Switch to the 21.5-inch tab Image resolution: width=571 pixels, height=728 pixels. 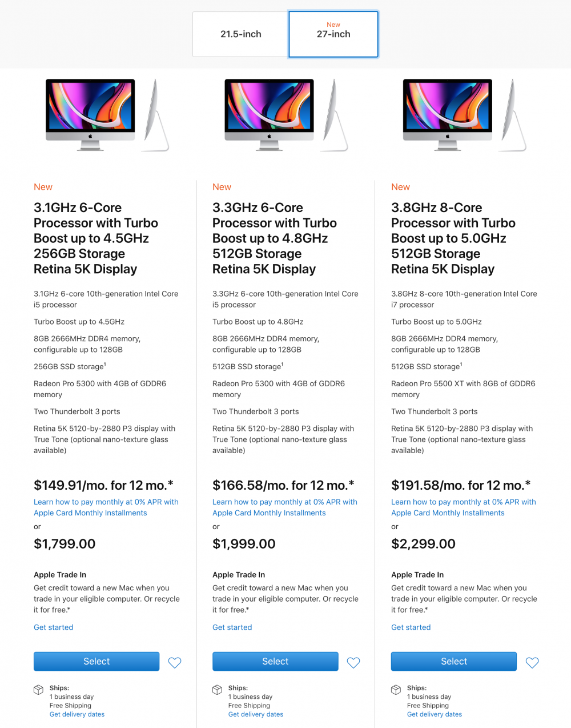pos(240,34)
